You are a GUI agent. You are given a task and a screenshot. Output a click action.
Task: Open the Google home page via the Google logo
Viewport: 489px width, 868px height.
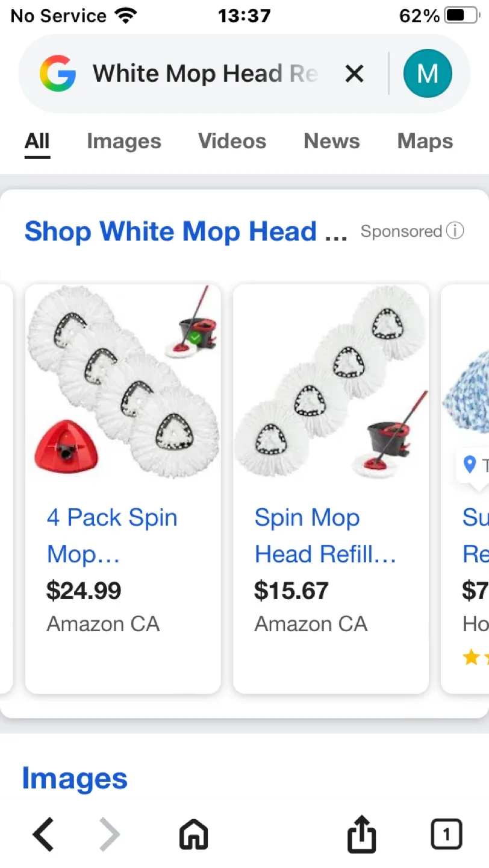[x=57, y=73]
